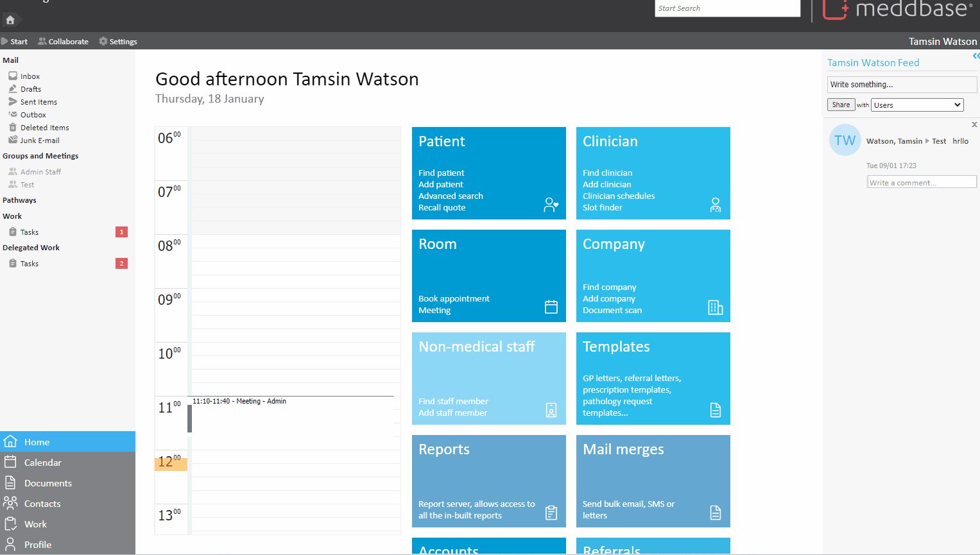980x555 pixels.
Task: Click the Room tile calendar icon
Action: click(551, 307)
